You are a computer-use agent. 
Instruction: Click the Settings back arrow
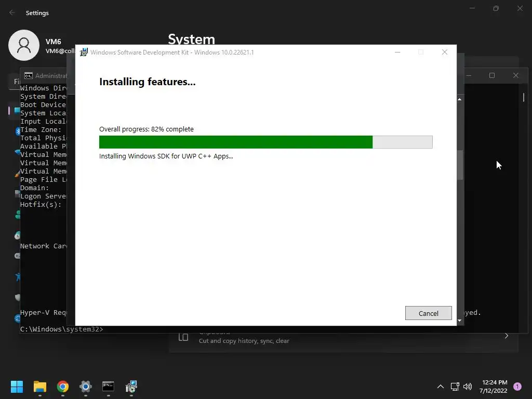[x=12, y=12]
